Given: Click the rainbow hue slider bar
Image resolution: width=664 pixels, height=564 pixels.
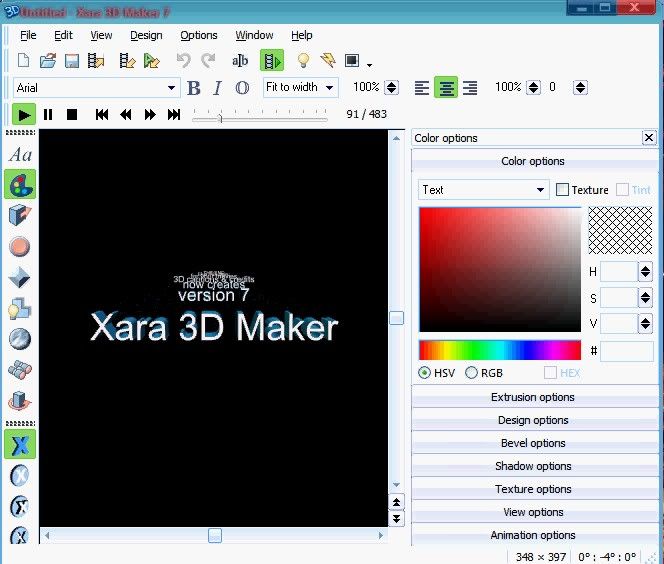Looking at the screenshot, I should pyautogui.click(x=500, y=350).
